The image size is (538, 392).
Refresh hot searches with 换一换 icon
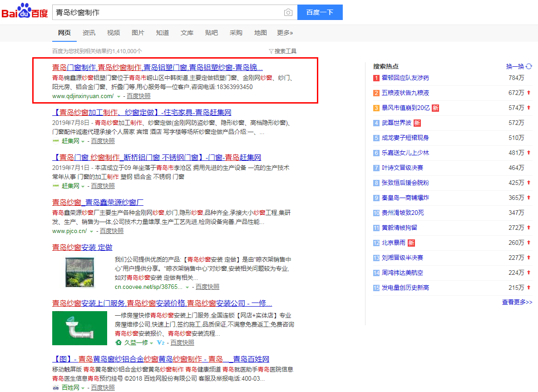pos(529,66)
